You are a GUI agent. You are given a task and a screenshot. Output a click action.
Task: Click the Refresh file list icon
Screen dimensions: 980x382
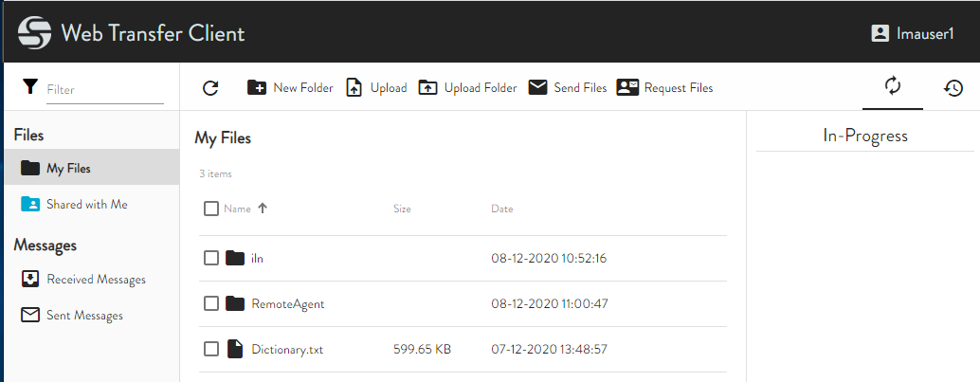click(x=210, y=88)
